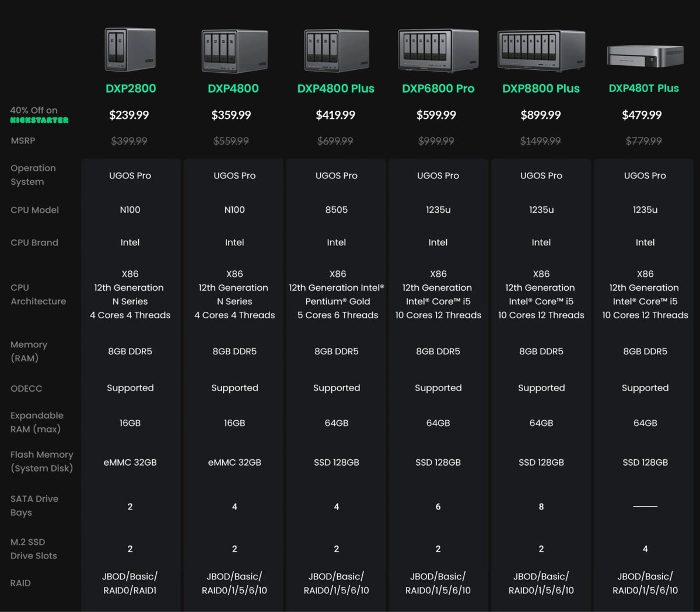
Task: Click N100 under DXP2800
Action: click(x=130, y=210)
